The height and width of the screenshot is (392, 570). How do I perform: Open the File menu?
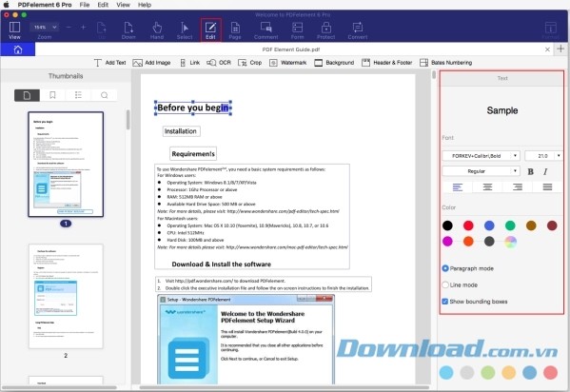[x=85, y=5]
